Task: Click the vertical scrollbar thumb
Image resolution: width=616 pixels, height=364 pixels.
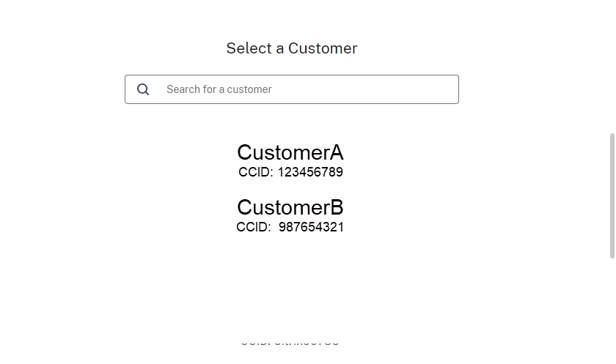Action: [x=612, y=196]
